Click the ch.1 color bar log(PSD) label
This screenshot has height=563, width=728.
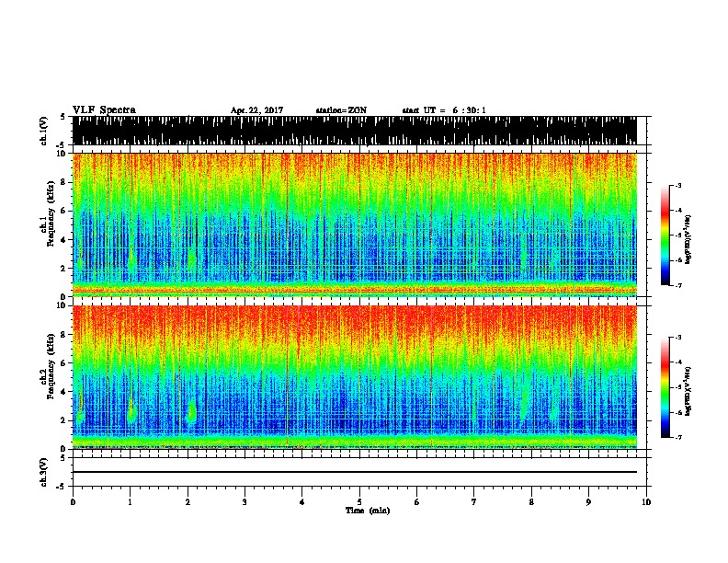point(688,239)
